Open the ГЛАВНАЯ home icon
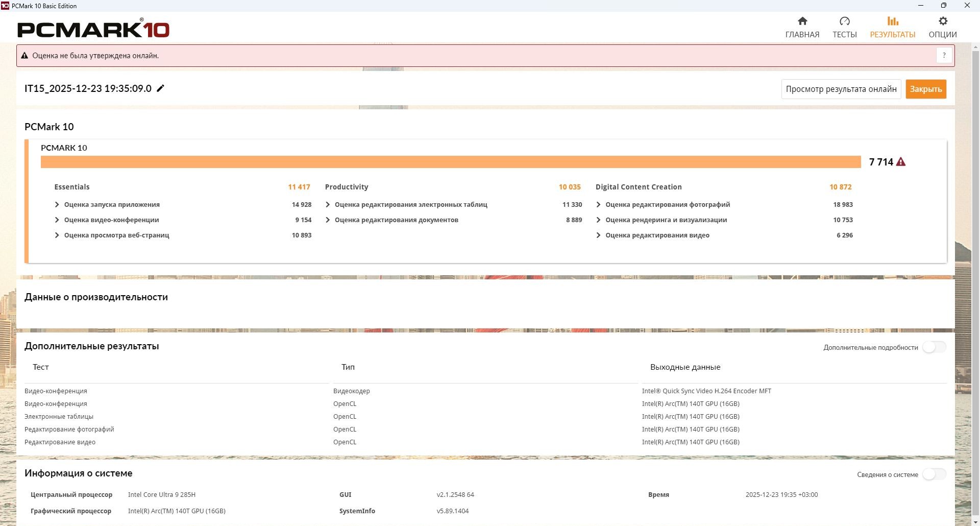980x526 pixels. point(802,21)
